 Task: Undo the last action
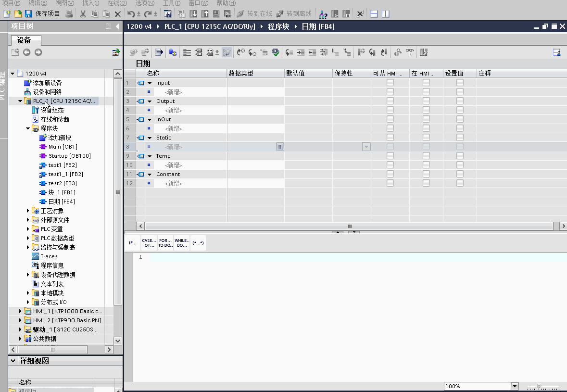pos(131,14)
